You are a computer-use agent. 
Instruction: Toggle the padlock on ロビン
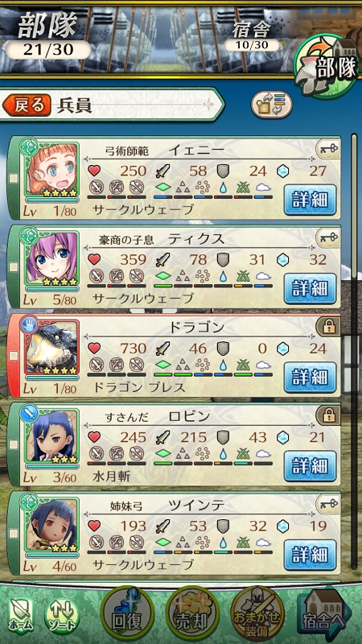[x=327, y=415]
